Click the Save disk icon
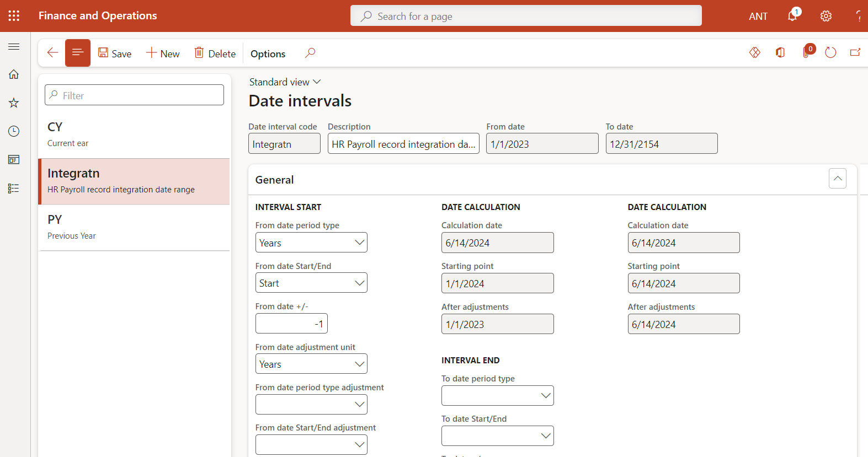 click(103, 52)
